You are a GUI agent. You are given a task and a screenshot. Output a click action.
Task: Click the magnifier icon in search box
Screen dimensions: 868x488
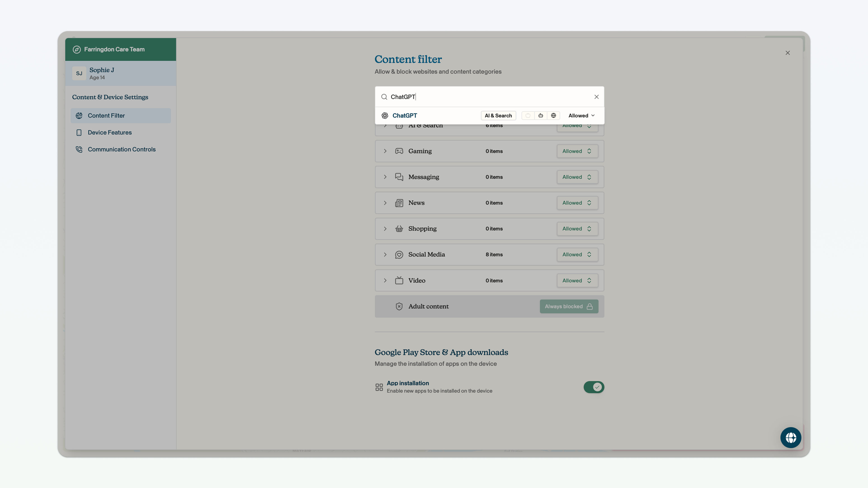[x=384, y=97]
